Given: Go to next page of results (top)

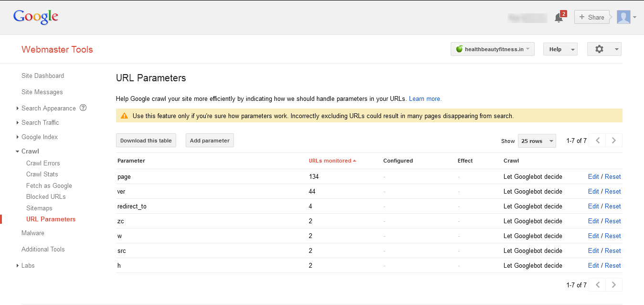Looking at the screenshot, I should (x=614, y=141).
